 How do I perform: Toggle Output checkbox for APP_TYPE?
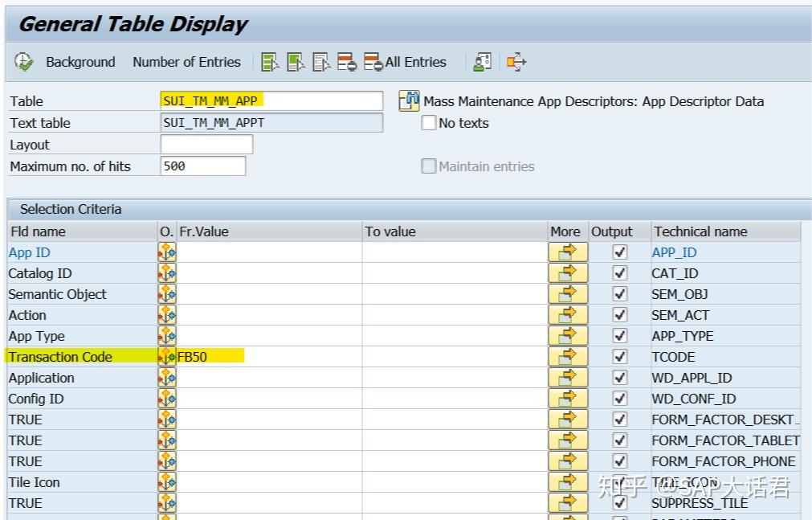coord(619,336)
